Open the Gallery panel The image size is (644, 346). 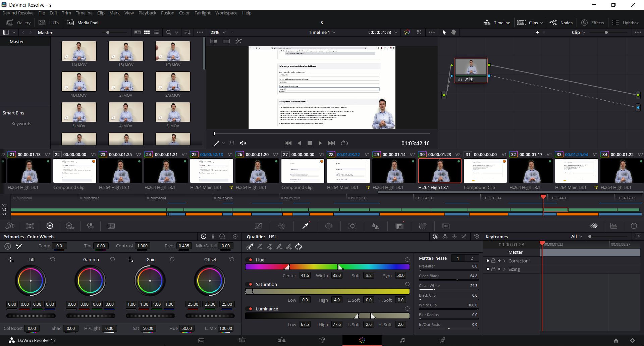pyautogui.click(x=19, y=22)
